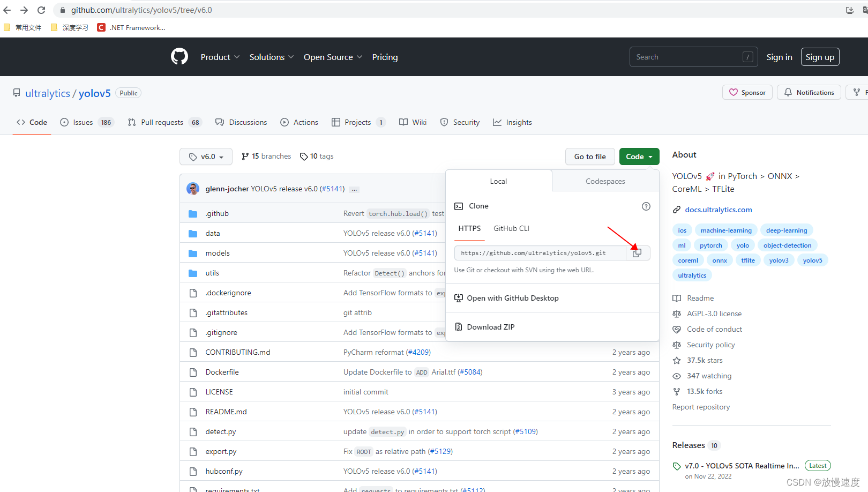Click the data folder icon
The width and height of the screenshot is (868, 492).
pyautogui.click(x=193, y=234)
